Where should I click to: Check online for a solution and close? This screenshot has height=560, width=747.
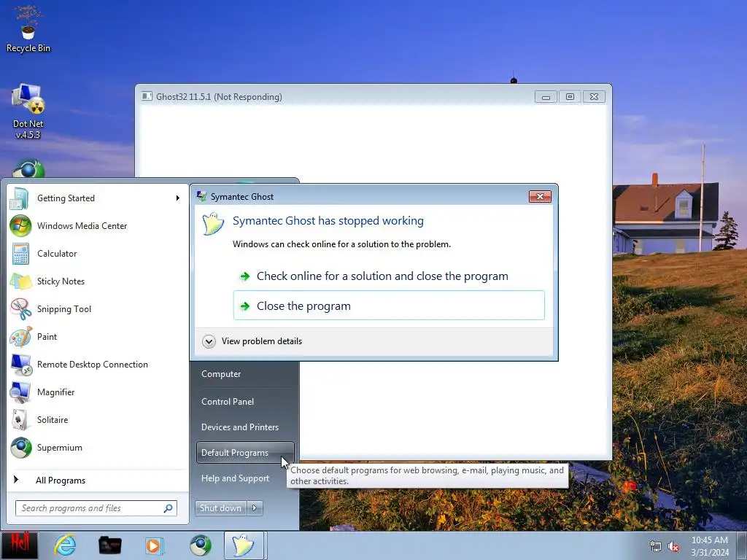tap(389, 276)
